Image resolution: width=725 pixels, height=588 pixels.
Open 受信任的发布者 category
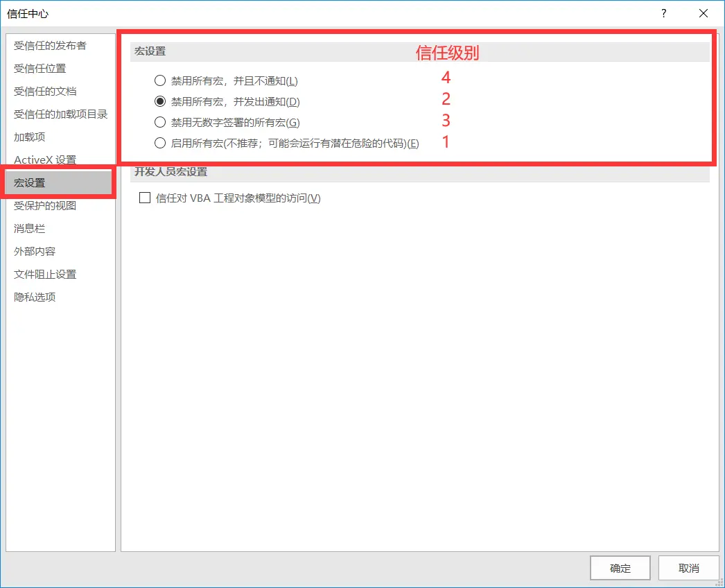click(x=50, y=46)
